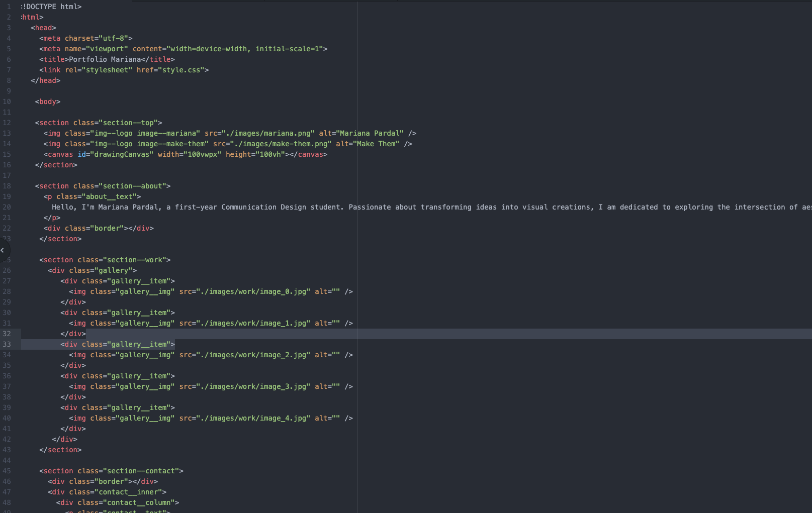Click the 'Mariana Pardal' alt text
This screenshot has height=513, width=812.
point(370,133)
